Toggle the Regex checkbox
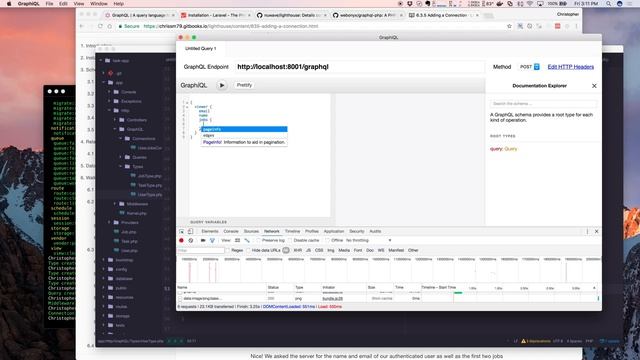 click(228, 250)
